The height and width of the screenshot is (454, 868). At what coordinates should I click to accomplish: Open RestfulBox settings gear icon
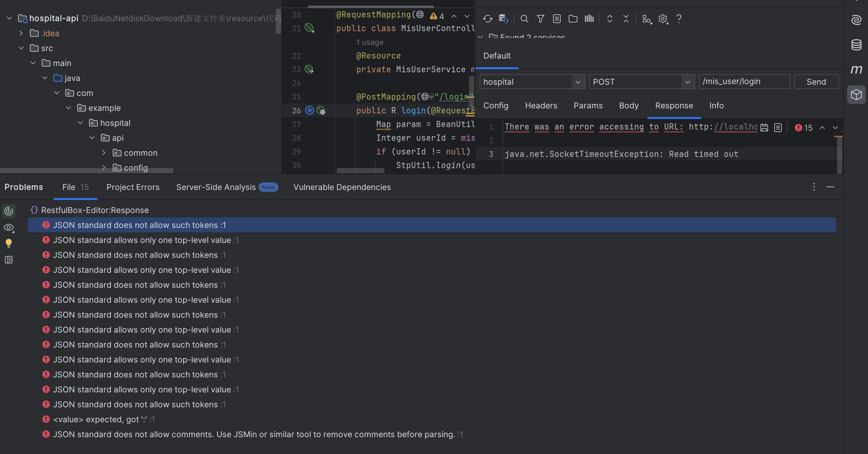(663, 19)
